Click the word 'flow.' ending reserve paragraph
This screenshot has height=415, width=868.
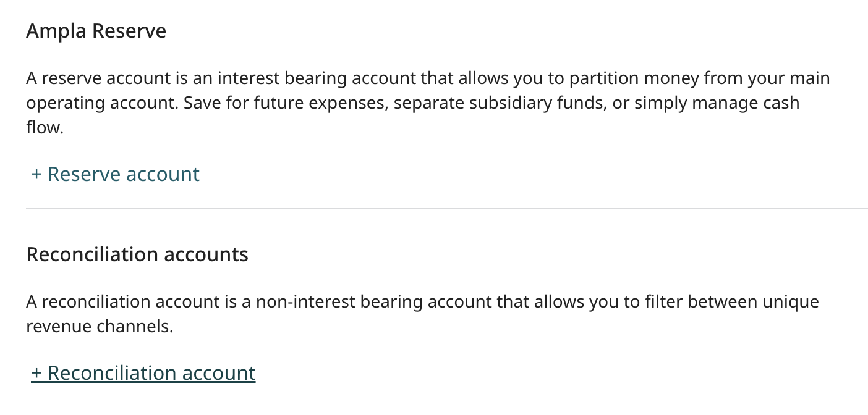coord(45,128)
